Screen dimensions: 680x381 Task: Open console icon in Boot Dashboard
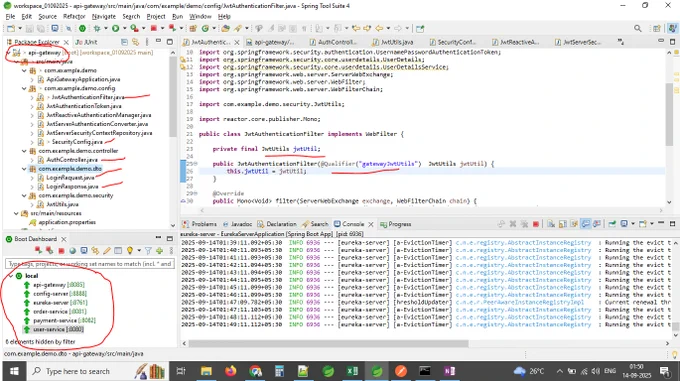coord(84,251)
